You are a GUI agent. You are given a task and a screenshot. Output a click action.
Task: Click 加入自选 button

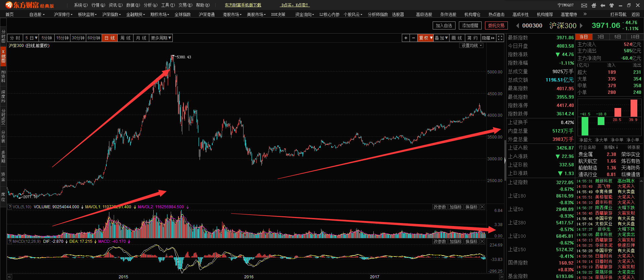point(444,25)
